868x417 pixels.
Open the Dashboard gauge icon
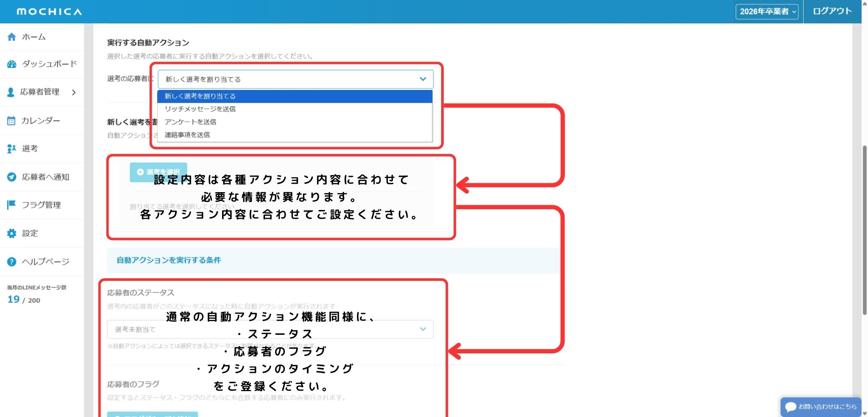pyautogui.click(x=12, y=64)
